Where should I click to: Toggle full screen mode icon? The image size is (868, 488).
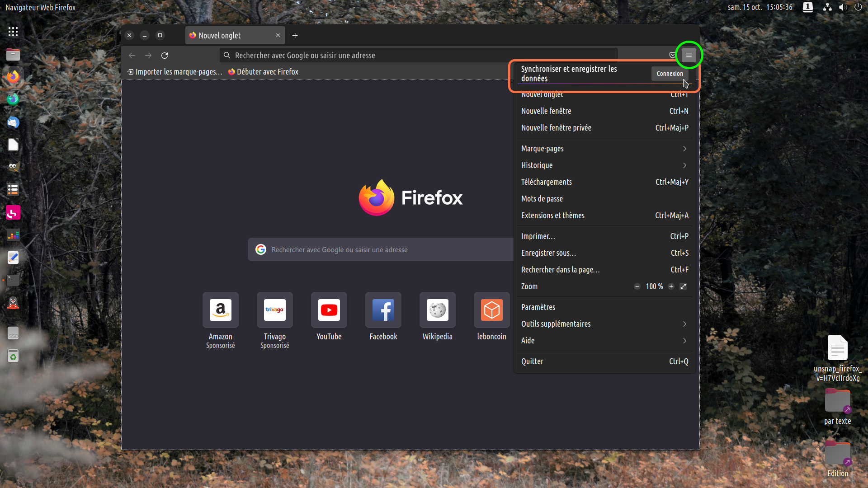coord(683,286)
